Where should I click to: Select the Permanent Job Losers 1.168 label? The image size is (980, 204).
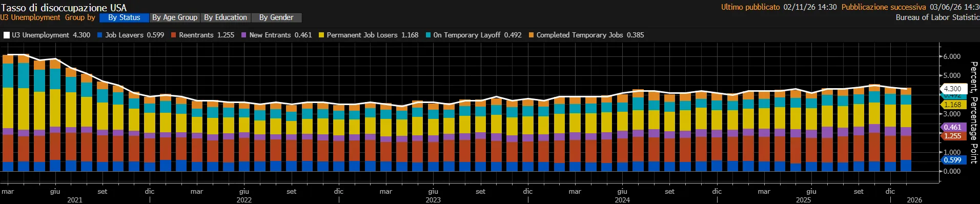[x=373, y=35]
